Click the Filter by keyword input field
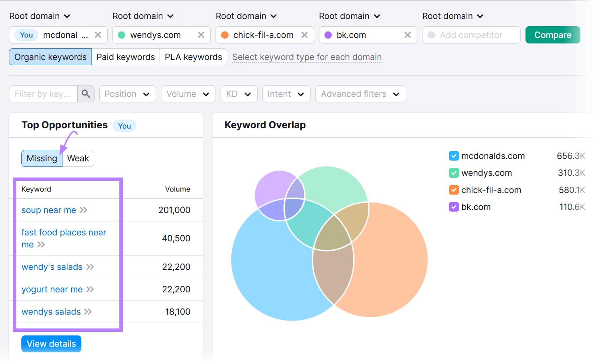Screen dimensions: 600x364 [x=43, y=94]
